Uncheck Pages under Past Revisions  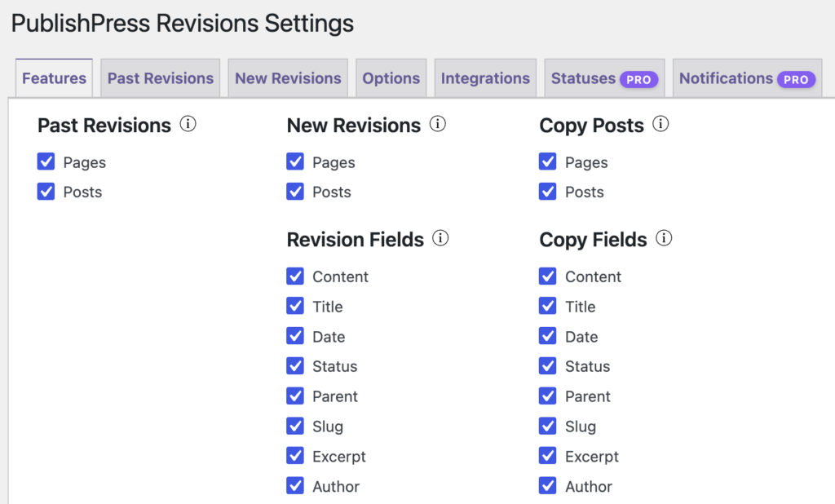tap(46, 161)
